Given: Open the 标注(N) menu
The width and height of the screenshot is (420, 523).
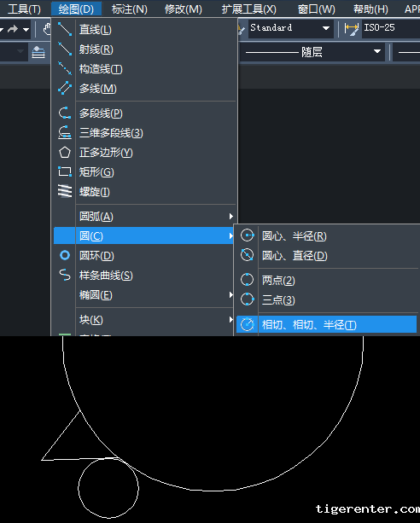Looking at the screenshot, I should [x=129, y=9].
